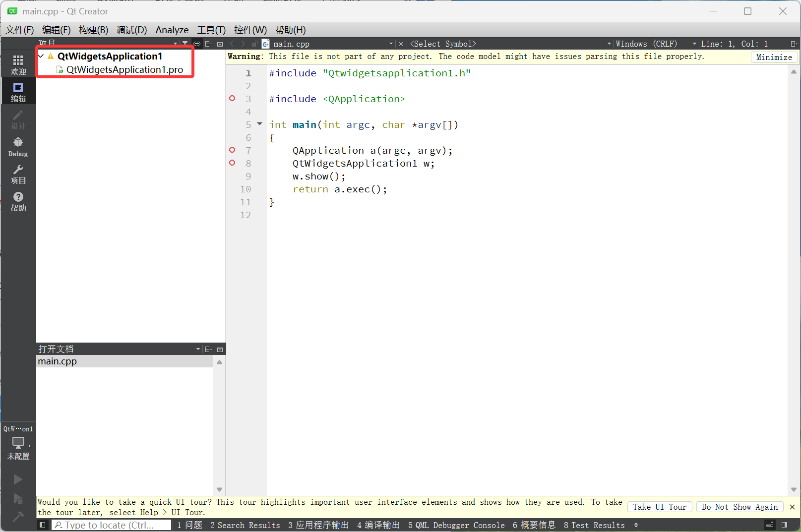Open the 3 应用程序输出 pane

(x=318, y=525)
